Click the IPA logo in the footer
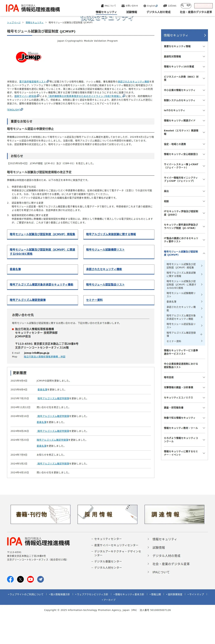Image resolution: width=215 pixels, height=644 pixels. pos(38,541)
